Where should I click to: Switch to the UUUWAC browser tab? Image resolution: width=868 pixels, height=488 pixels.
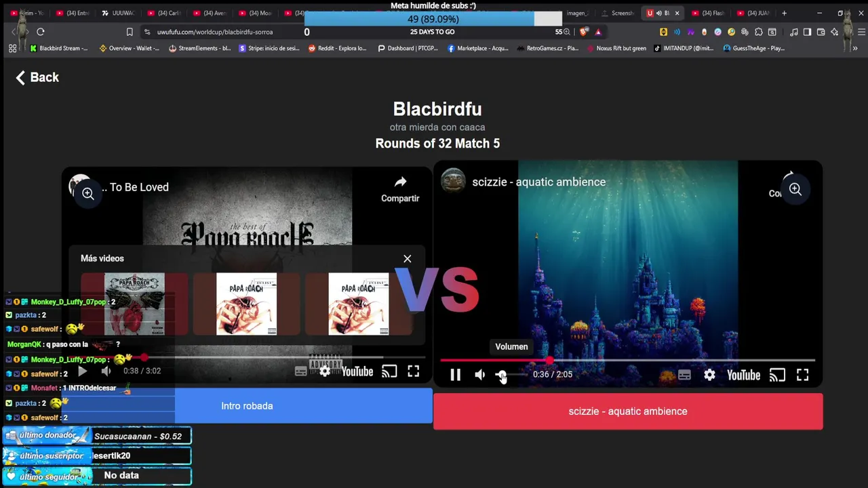click(118, 13)
